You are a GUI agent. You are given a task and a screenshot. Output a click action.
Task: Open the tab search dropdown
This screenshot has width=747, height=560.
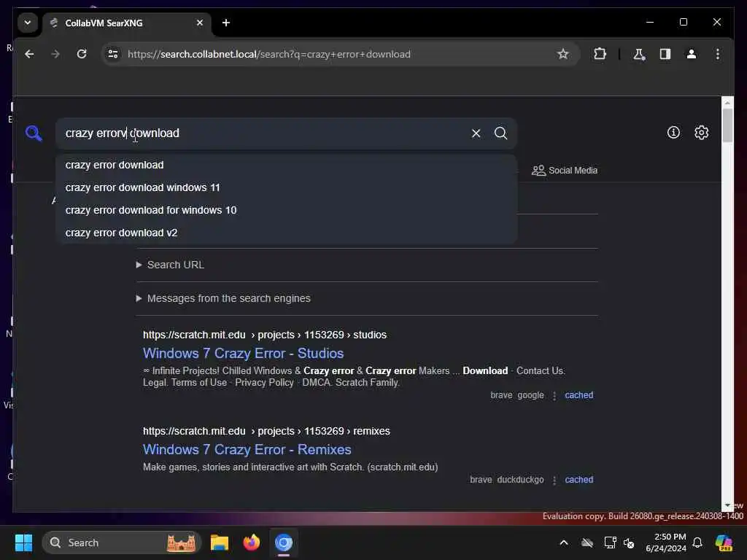click(28, 23)
